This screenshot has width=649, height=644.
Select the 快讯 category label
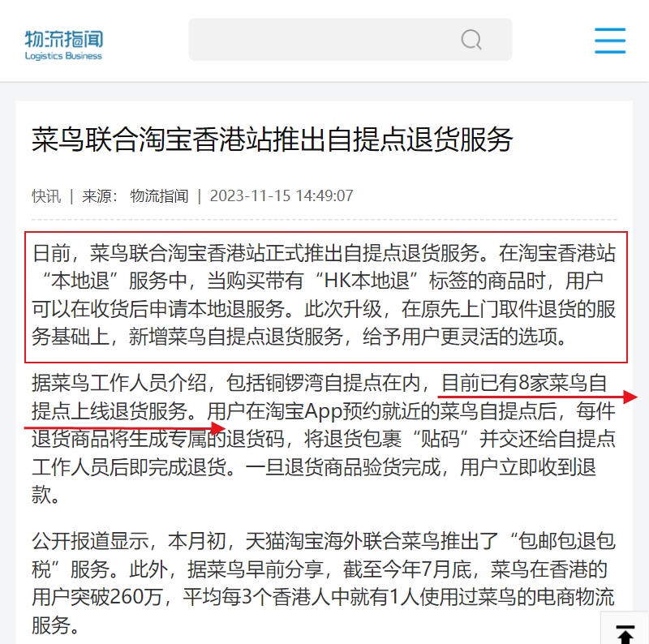[x=46, y=196]
